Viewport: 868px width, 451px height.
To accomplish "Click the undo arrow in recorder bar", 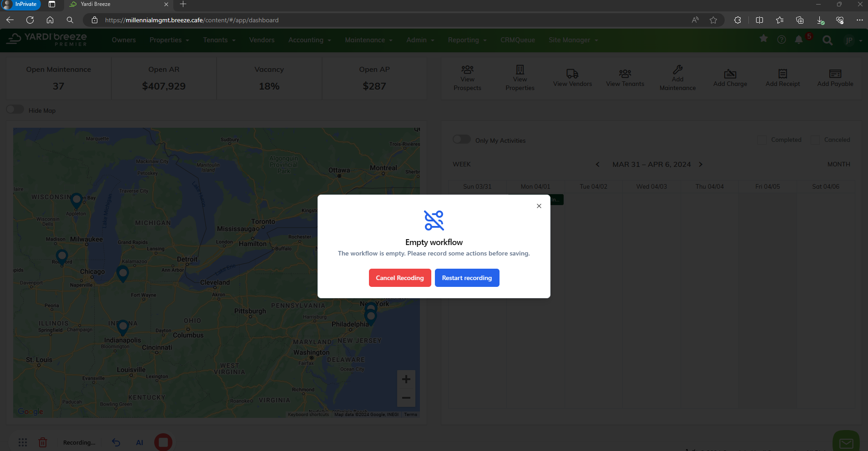I will point(116,442).
